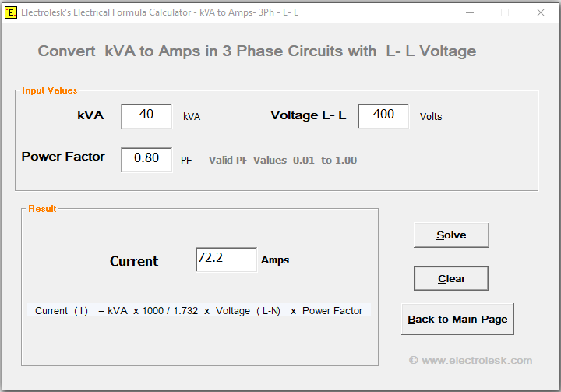Viewport: 561px width, 392px height.
Task: Click the Current formula text line
Action: [199, 310]
